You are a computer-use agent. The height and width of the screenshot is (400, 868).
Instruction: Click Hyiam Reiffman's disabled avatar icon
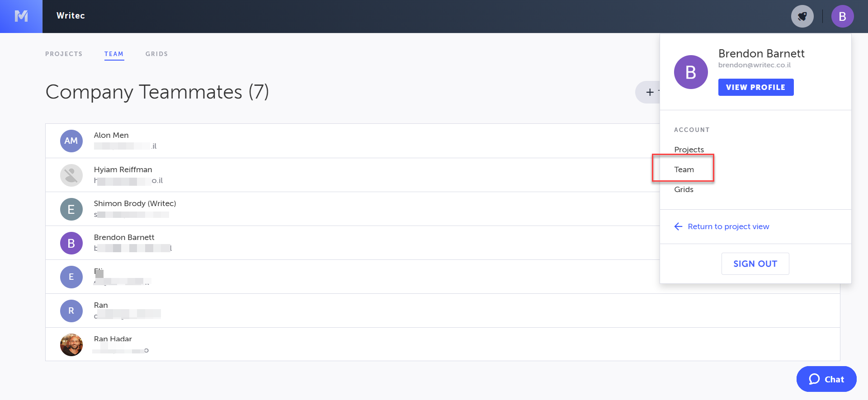click(x=71, y=175)
